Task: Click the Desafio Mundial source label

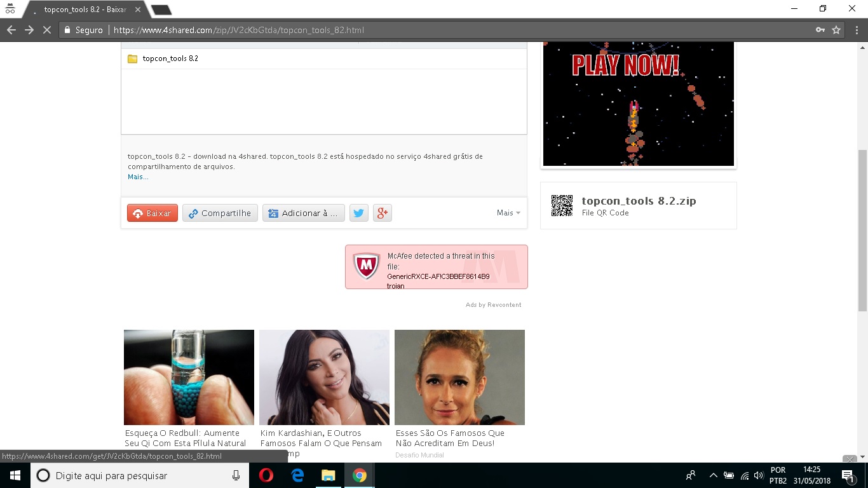Action: pos(419,455)
